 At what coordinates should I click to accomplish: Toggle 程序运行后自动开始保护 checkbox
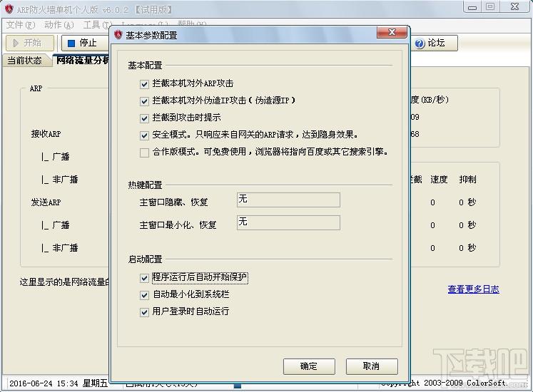145,277
